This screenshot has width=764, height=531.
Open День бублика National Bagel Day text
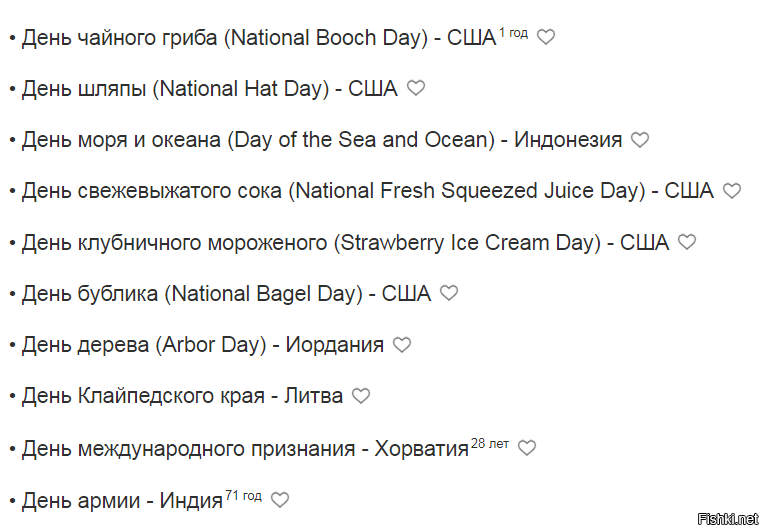pos(226,294)
